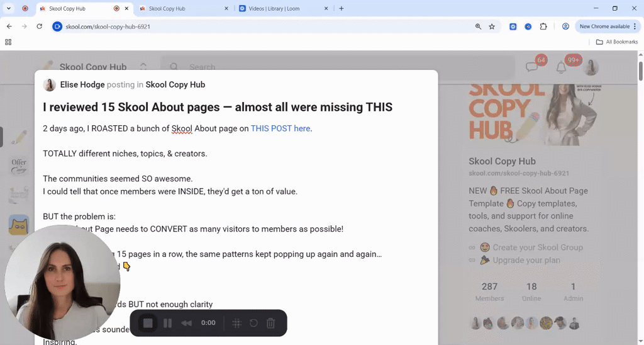
Task: Open notifications bell with 99+ badge
Action: tap(561, 67)
